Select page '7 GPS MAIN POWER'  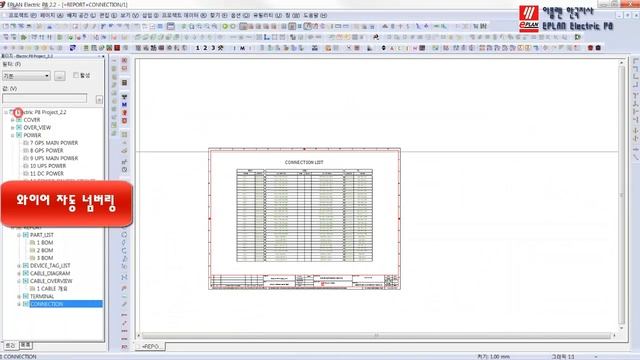(x=54, y=143)
